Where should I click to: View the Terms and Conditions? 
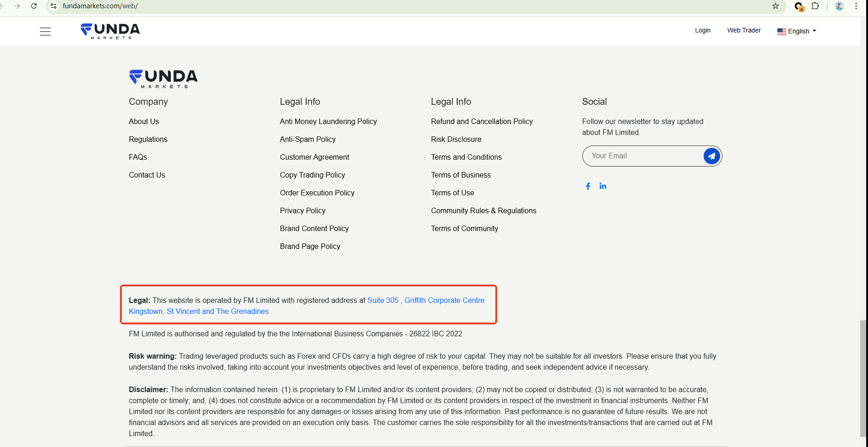467,157
